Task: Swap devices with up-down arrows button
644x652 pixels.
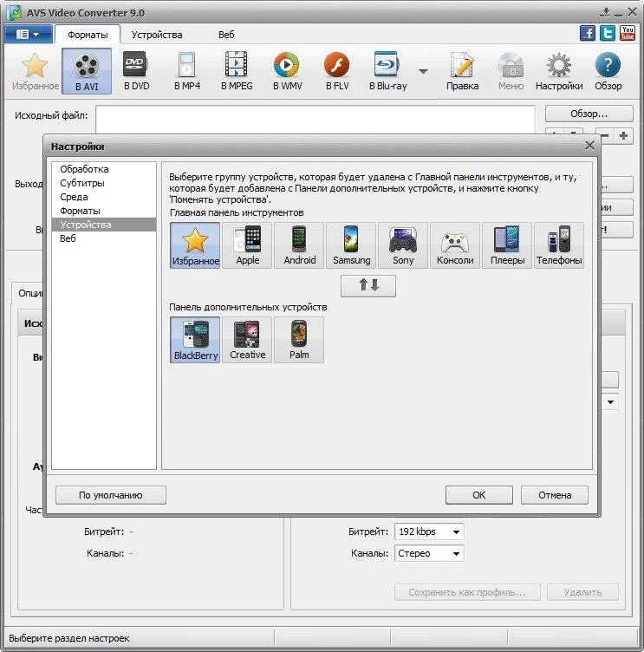Action: [368, 285]
